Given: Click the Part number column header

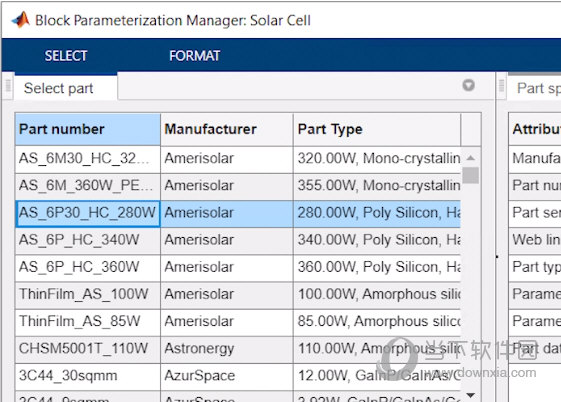Looking at the screenshot, I should click(x=88, y=129).
